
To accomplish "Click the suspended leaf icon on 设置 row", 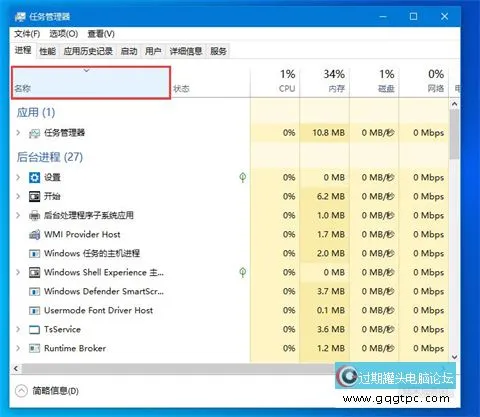I will (x=243, y=177).
